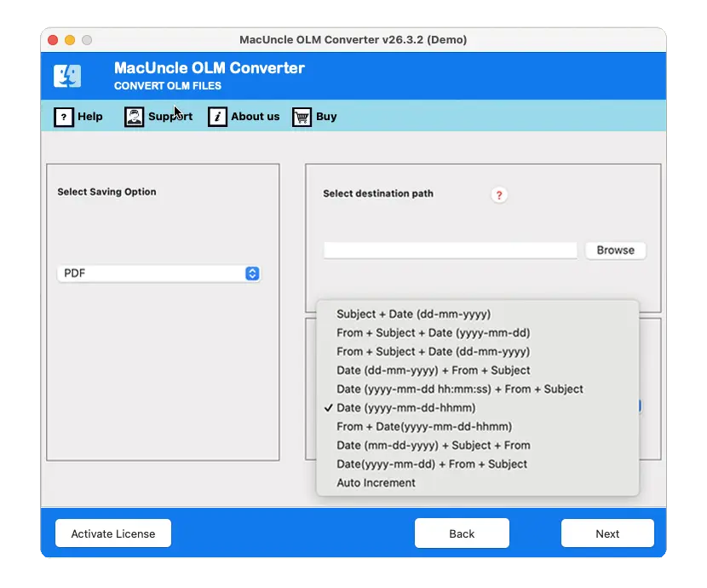Screen dimensions: 707x588
Task: Click the Activate License button
Action: pyautogui.click(x=113, y=533)
